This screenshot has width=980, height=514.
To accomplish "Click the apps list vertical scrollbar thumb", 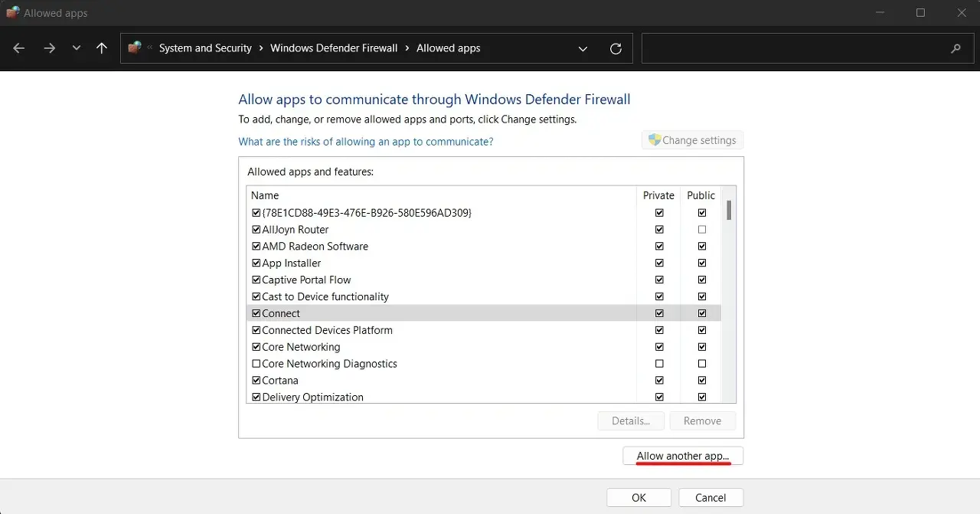I will [x=729, y=211].
